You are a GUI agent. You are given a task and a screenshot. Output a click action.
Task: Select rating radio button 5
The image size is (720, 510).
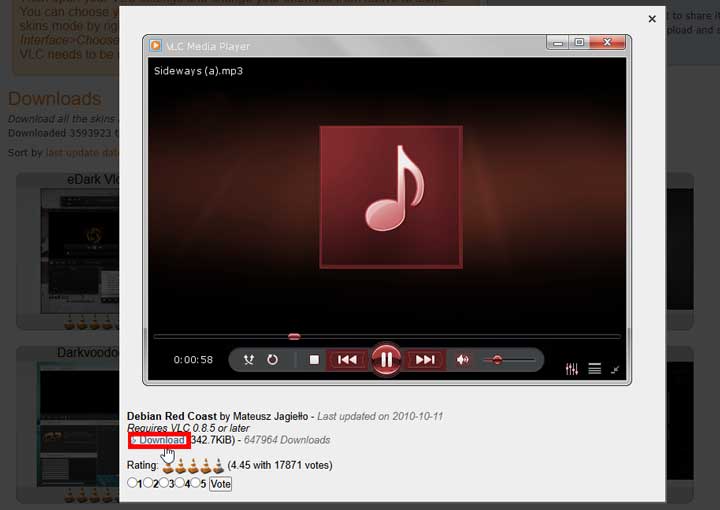click(x=196, y=482)
